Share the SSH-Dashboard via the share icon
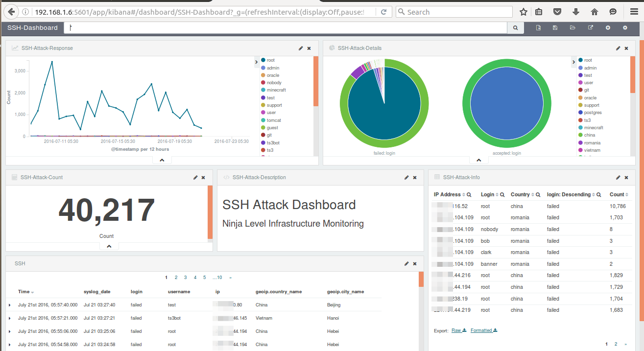The width and height of the screenshot is (644, 351). pyautogui.click(x=591, y=27)
